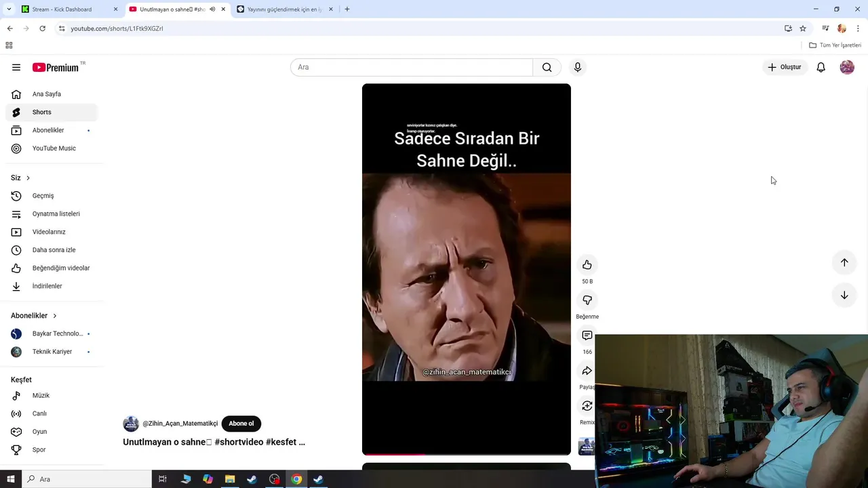Go to the next Short arrow
The width and height of the screenshot is (868, 488).
click(x=844, y=295)
